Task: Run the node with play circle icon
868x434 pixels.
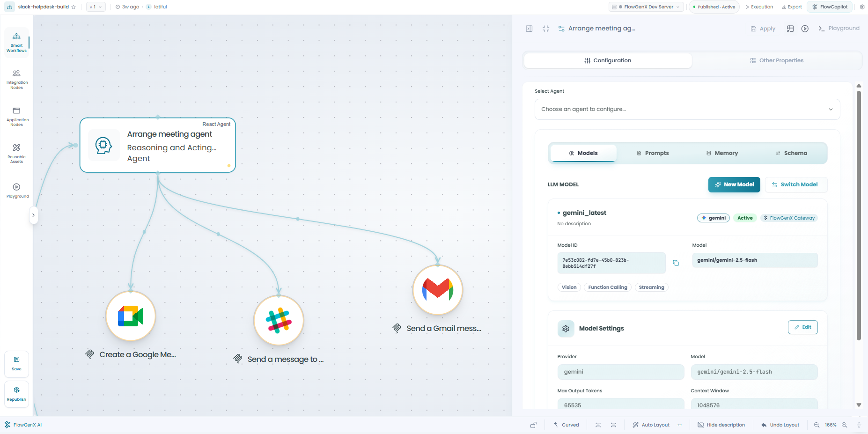Action: tap(805, 29)
